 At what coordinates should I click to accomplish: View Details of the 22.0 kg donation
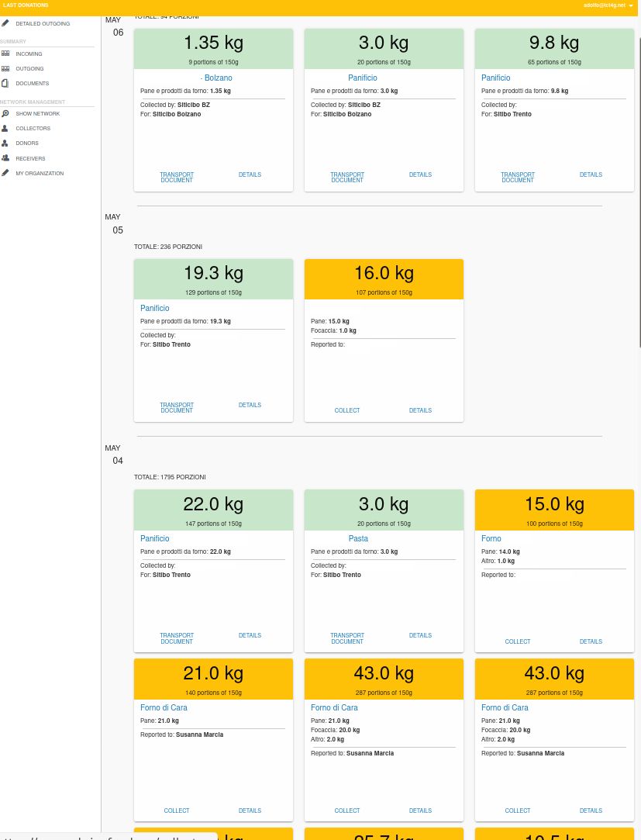pos(250,635)
